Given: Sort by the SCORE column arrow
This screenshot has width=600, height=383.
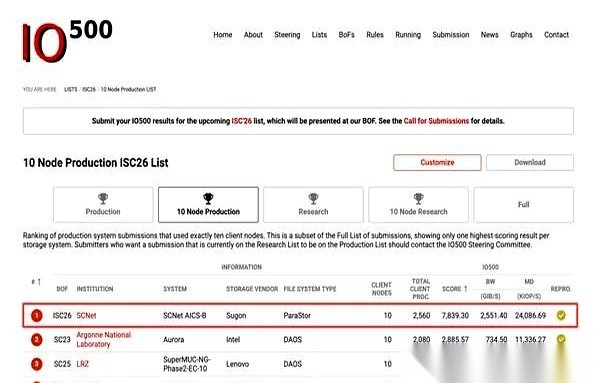Looking at the screenshot, I should pyautogui.click(x=465, y=289).
